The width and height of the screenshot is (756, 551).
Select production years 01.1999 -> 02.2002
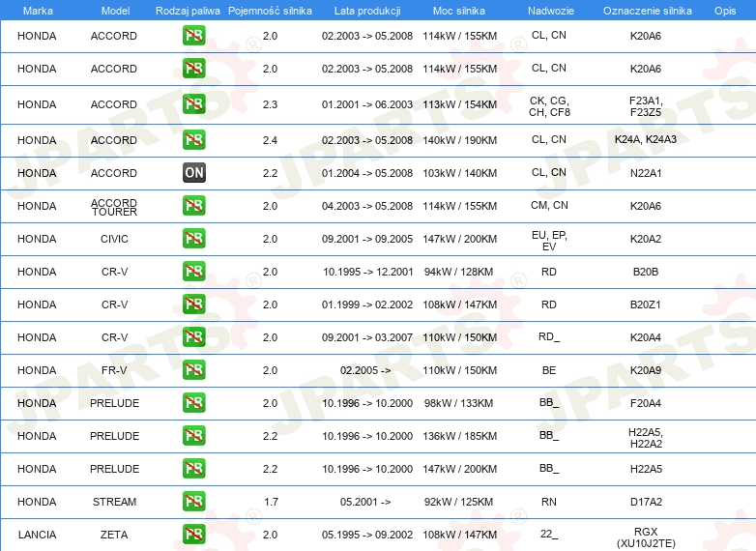(x=367, y=304)
